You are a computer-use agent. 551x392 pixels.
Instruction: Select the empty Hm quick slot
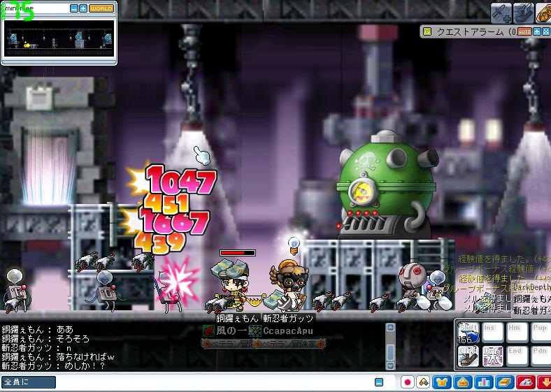[x=517, y=333]
